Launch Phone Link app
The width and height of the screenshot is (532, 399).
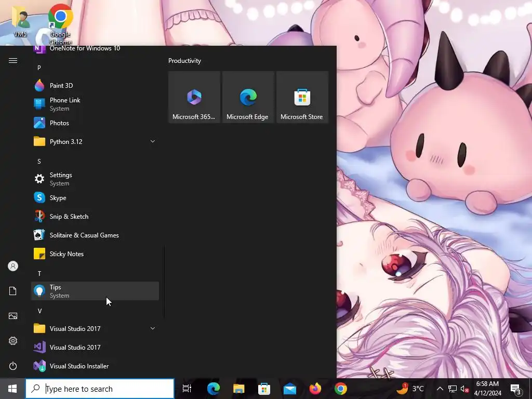click(95, 104)
